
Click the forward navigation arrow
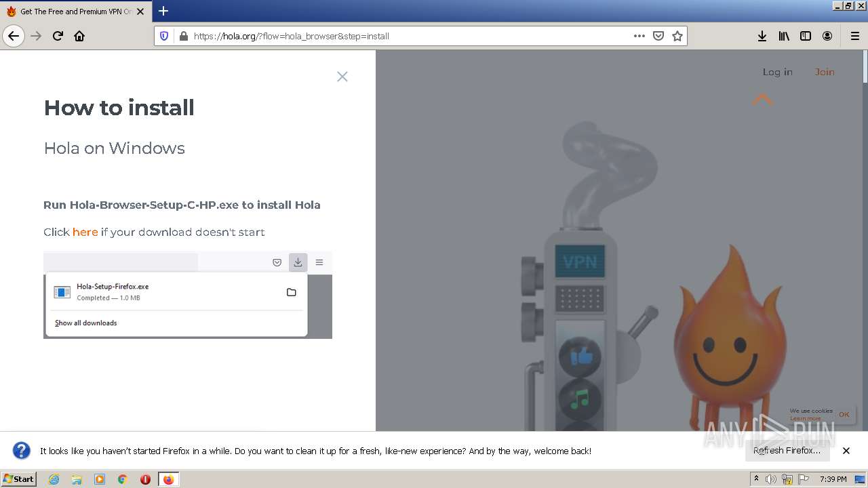tap(36, 36)
